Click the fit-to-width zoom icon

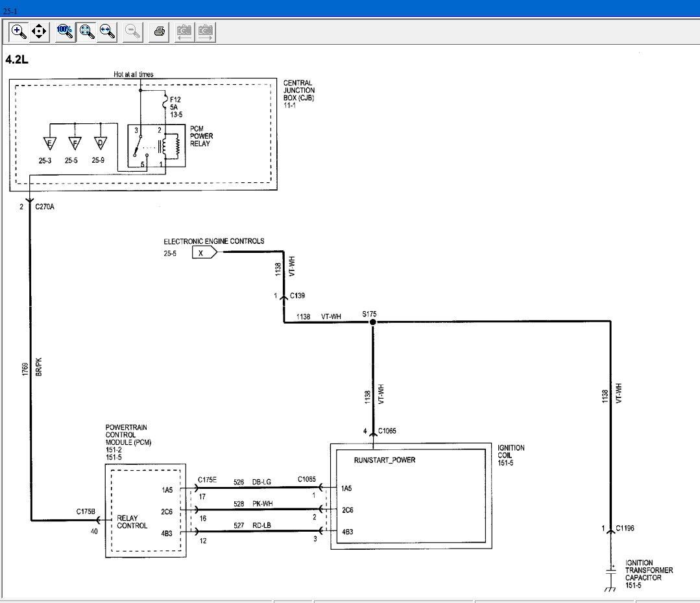(107, 31)
